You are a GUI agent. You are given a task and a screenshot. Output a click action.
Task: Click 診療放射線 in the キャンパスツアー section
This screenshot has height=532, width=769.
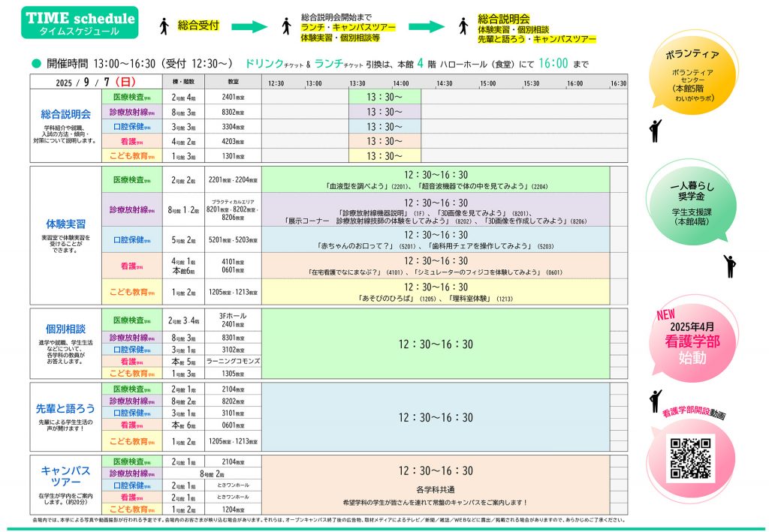point(132,473)
